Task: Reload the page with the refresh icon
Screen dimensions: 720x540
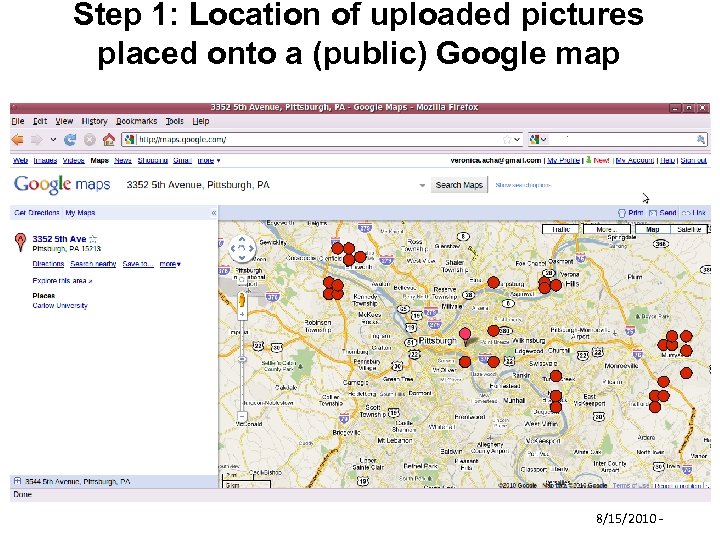Action: 70,140
